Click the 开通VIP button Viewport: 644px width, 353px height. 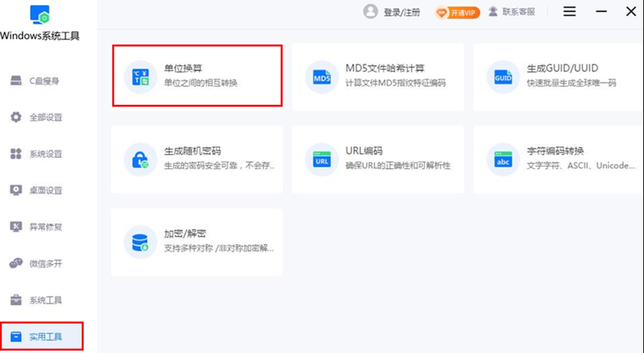point(457,13)
